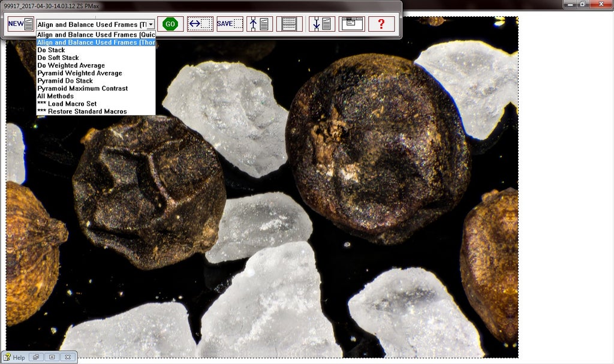This screenshot has height=364, width=614.
Task: Click the NEW frames icon
Action: click(x=20, y=24)
